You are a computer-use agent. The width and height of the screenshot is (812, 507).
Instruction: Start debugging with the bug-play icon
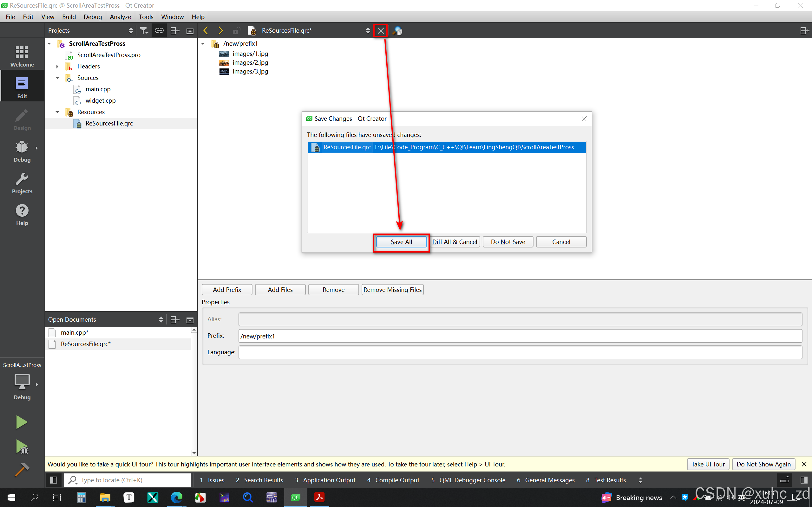coord(22,447)
